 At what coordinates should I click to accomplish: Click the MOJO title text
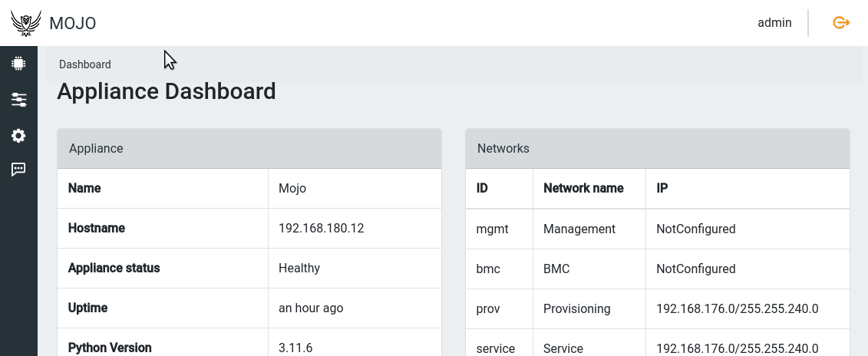coord(73,24)
